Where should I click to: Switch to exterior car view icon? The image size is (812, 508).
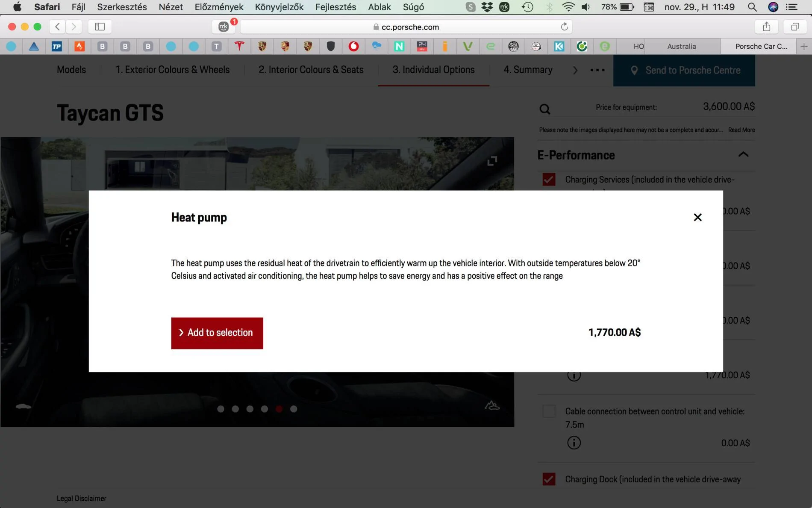24,406
